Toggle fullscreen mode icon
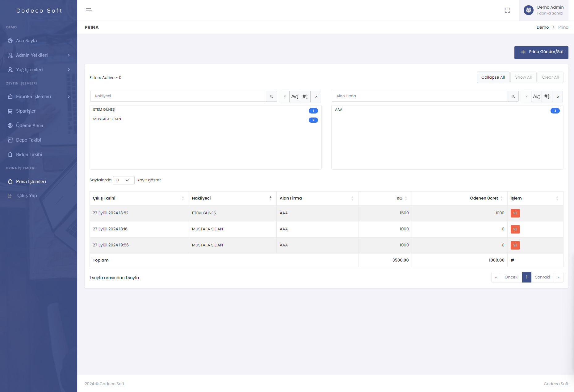Image resolution: width=574 pixels, height=392 pixels. [507, 10]
